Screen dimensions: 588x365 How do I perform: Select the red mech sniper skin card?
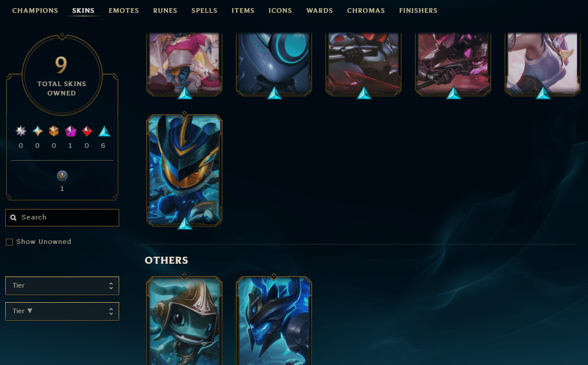tap(364, 64)
